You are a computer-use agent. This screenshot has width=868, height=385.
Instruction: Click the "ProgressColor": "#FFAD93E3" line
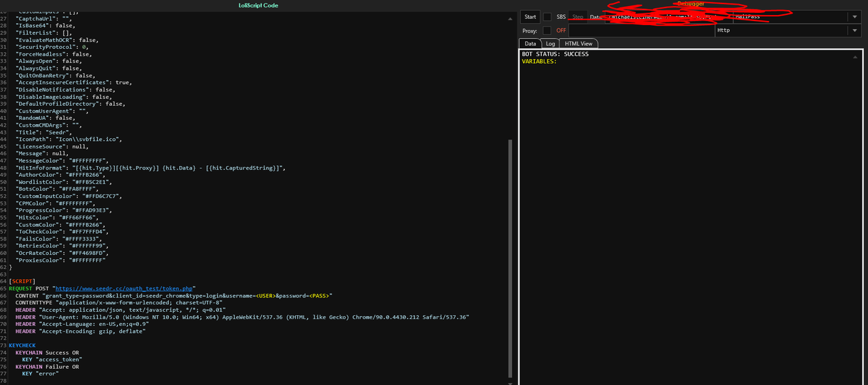(64, 210)
